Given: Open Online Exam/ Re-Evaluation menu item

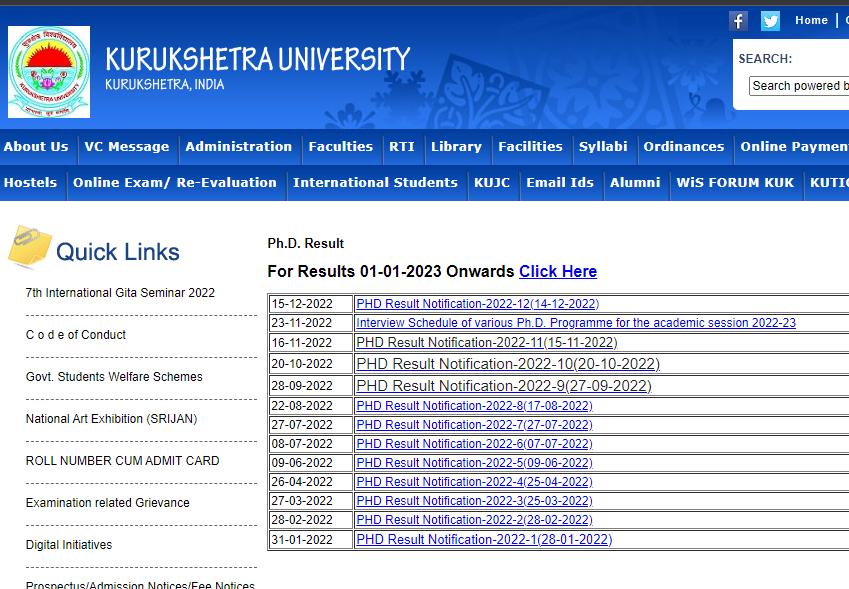Looking at the screenshot, I should [175, 182].
